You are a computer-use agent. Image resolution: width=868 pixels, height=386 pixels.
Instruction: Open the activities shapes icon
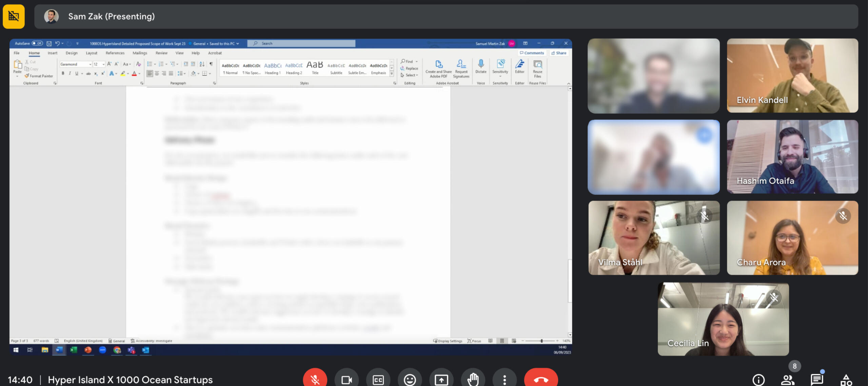846,380
